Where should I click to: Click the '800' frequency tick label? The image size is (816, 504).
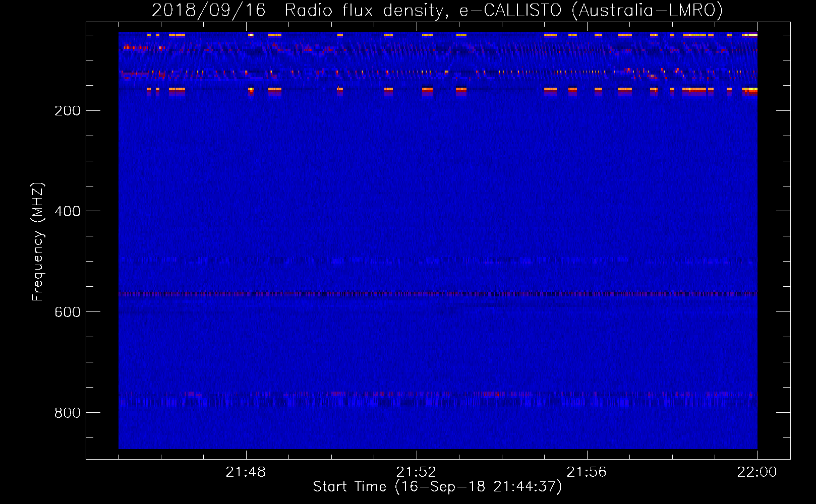coord(68,413)
